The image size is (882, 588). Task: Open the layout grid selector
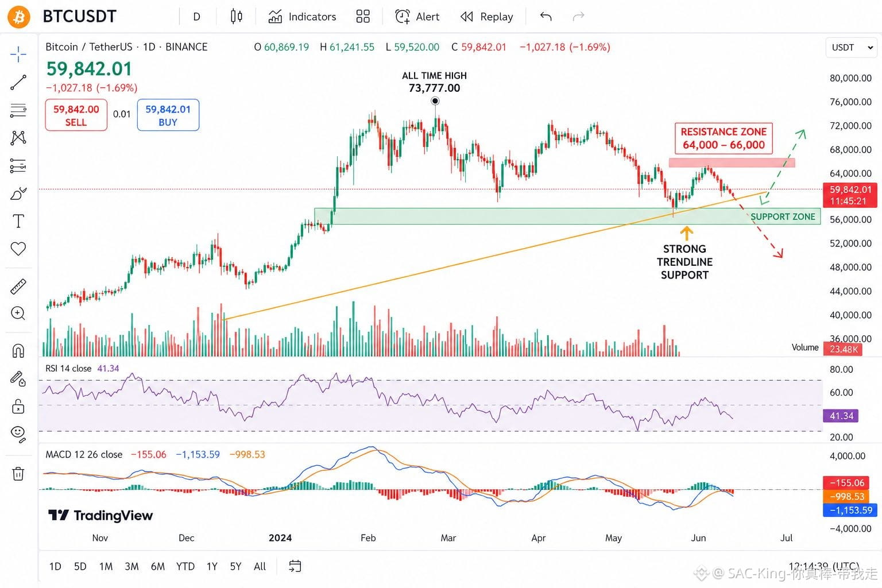point(363,17)
